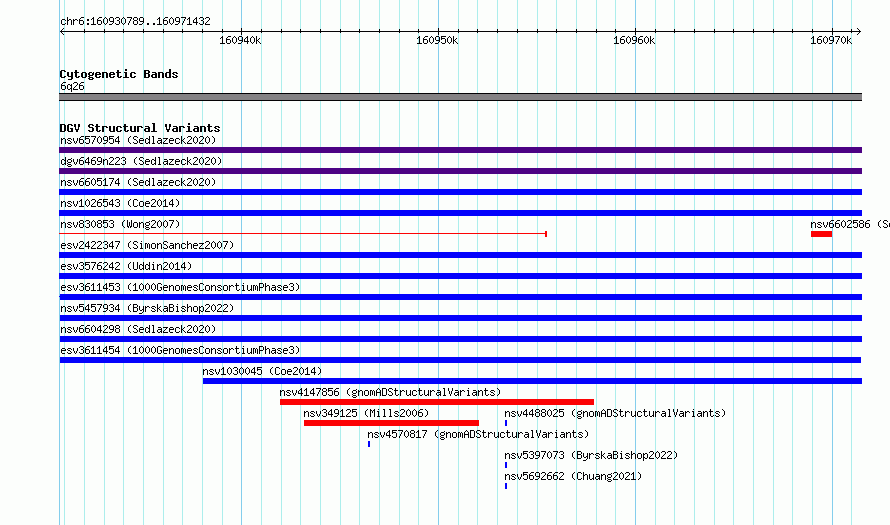Click the tiny blue mark under nsv4488025
890x525 pixels.
[506, 423]
